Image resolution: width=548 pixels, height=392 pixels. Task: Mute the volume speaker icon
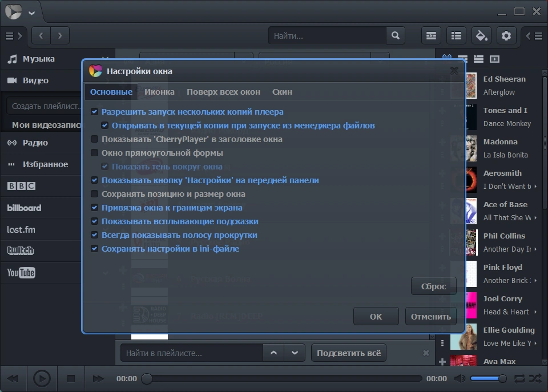click(460, 378)
